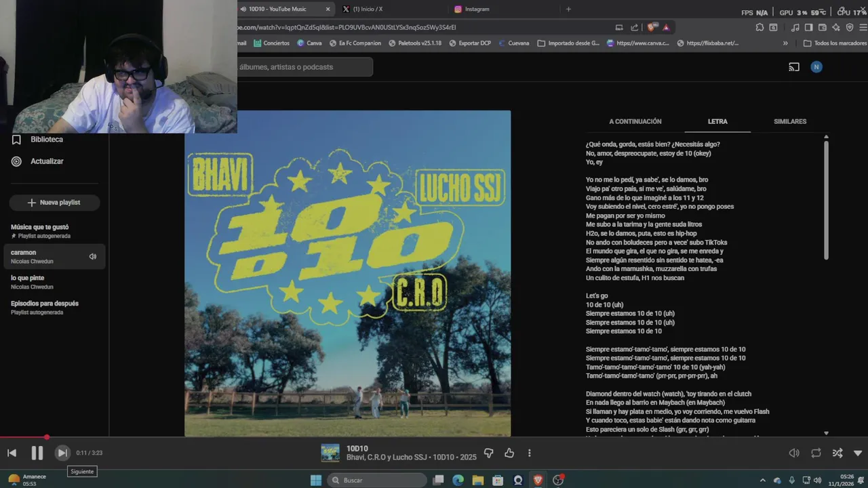Open the Cuevana bookmark

click(x=513, y=43)
